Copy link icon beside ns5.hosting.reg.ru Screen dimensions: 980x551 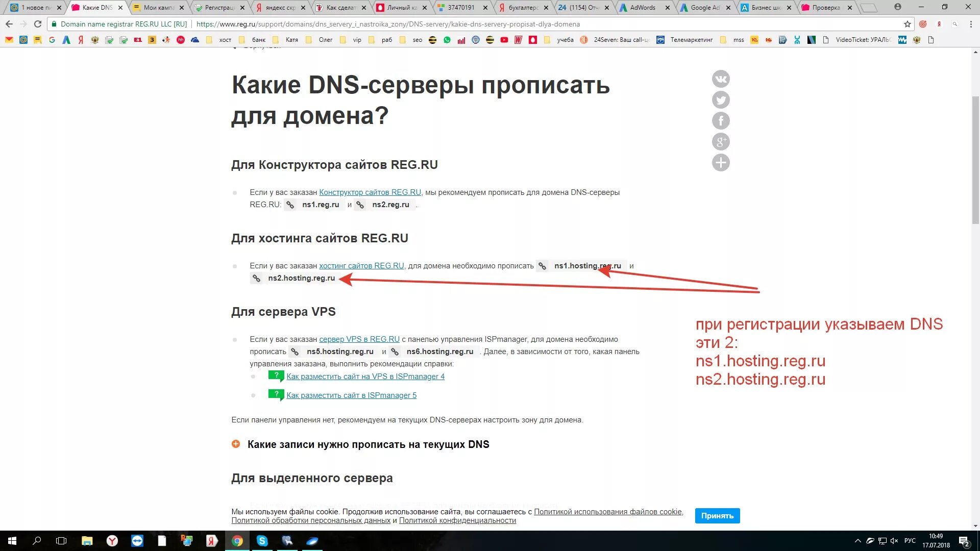[295, 352]
